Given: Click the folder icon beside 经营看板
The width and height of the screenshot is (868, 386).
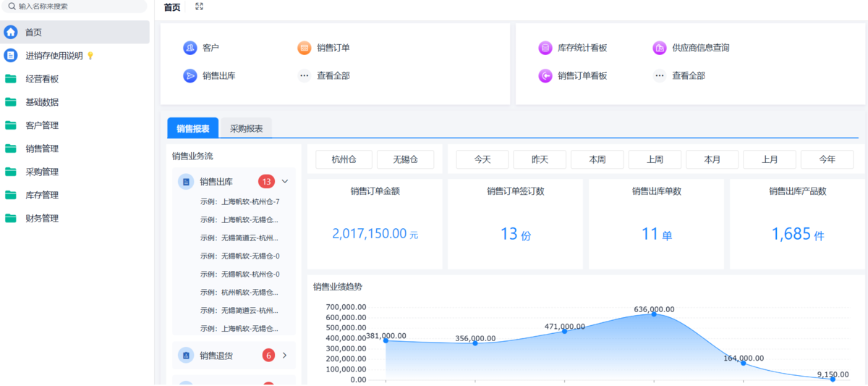Looking at the screenshot, I should [x=11, y=79].
